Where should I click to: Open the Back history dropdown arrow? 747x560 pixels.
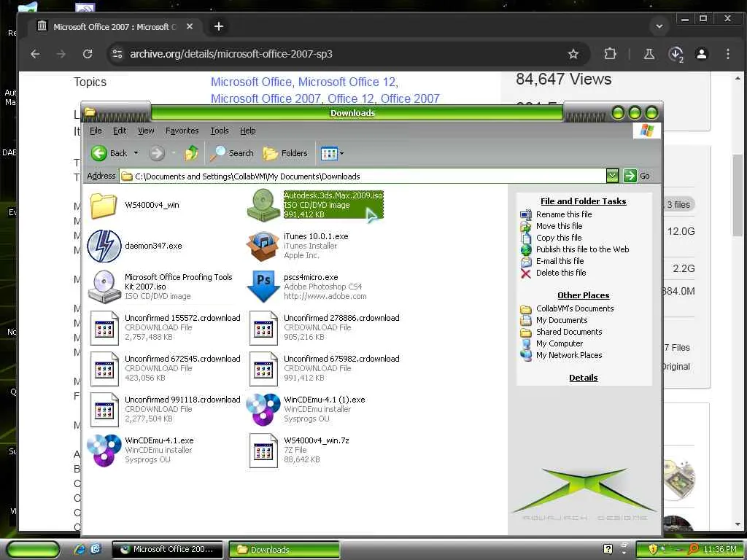[136, 153]
